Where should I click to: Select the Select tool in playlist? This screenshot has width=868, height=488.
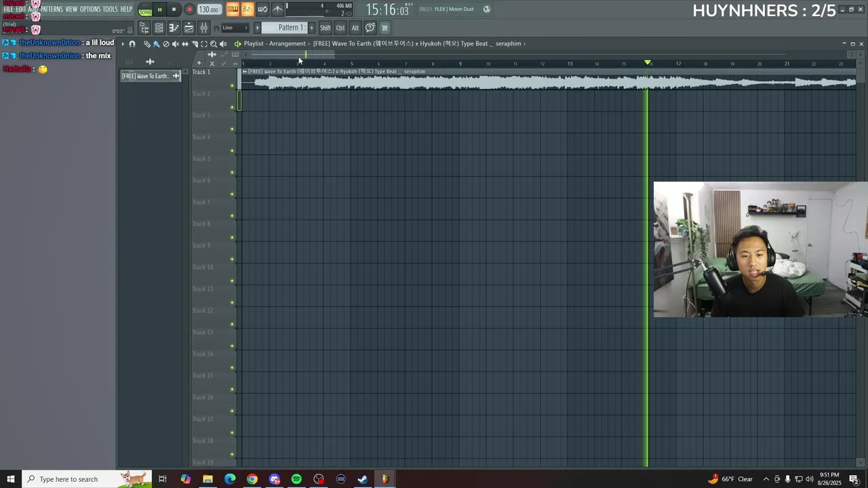(204, 44)
